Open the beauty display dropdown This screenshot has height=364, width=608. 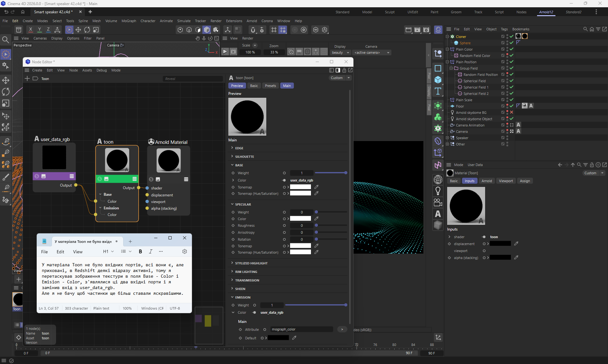point(340,52)
